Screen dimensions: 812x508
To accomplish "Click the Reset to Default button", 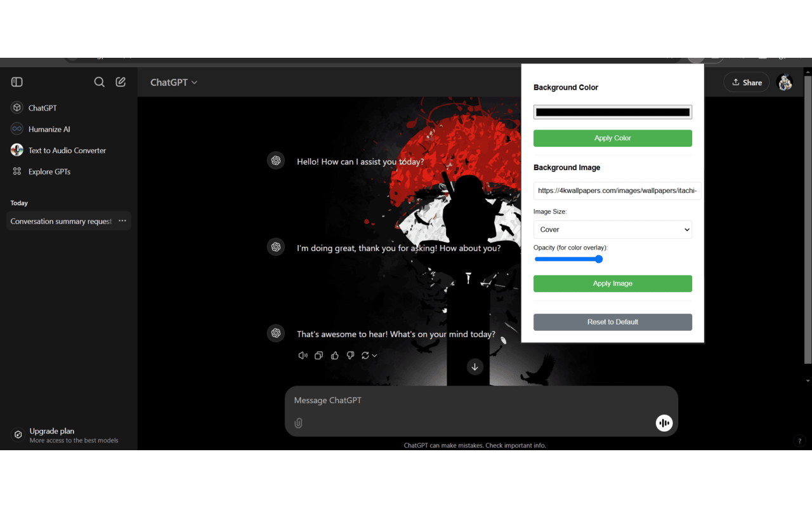I will 613,322.
